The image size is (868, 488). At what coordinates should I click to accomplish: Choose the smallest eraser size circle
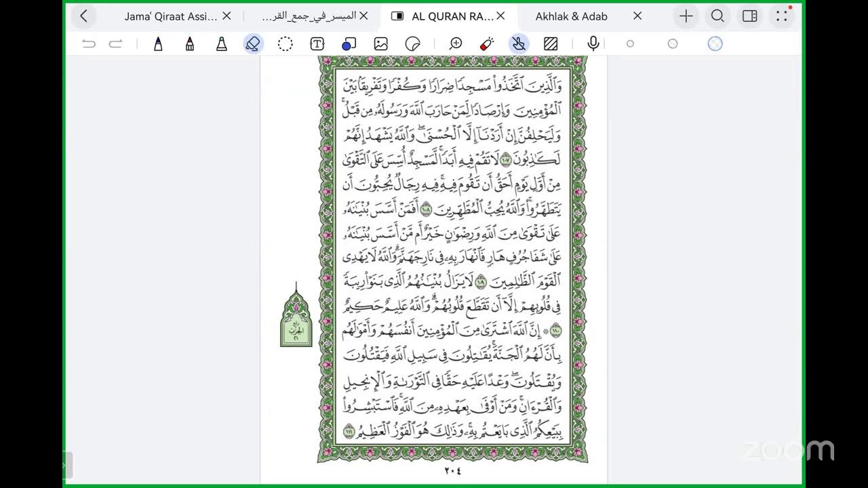point(630,44)
